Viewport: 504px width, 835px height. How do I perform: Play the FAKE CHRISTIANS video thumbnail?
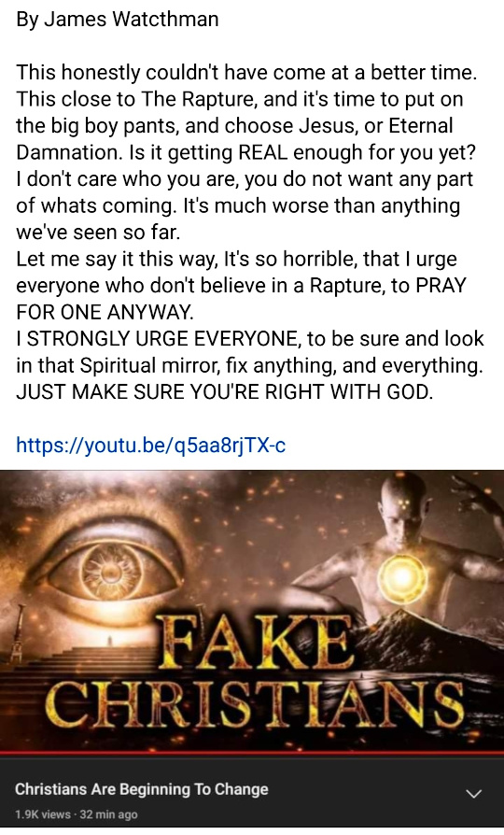point(252,611)
